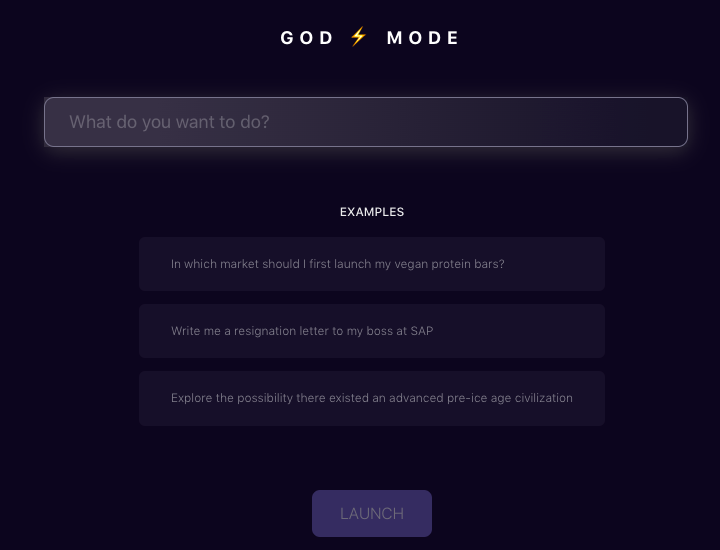The height and width of the screenshot is (550, 720).
Task: Click the word MODE in the header
Action: [424, 38]
